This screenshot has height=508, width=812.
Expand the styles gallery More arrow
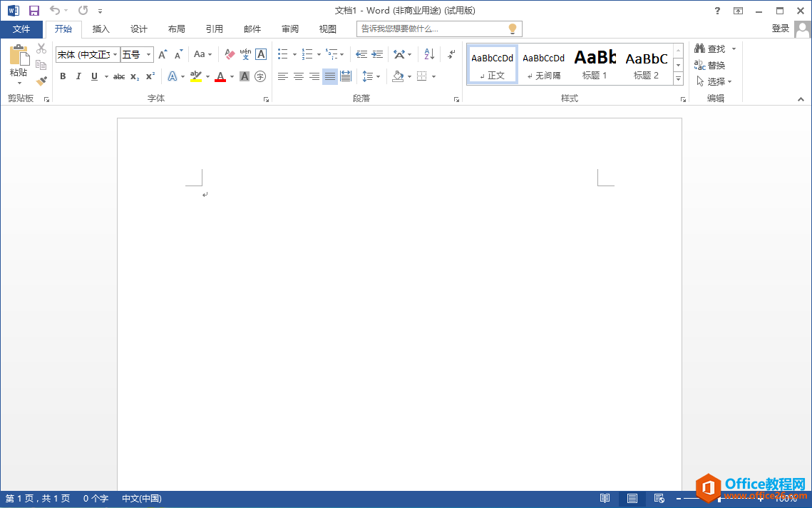coord(678,78)
